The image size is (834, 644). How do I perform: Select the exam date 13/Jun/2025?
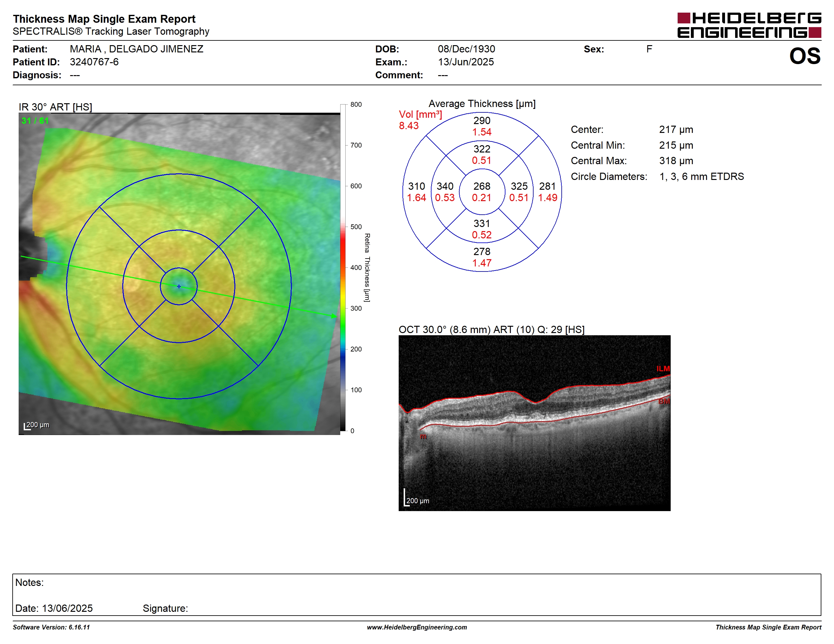466,62
